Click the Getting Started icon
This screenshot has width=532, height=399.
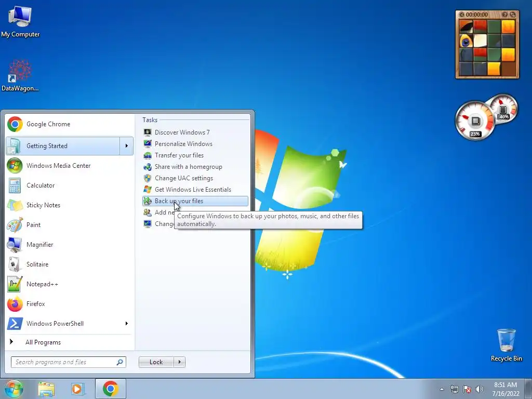(15, 146)
